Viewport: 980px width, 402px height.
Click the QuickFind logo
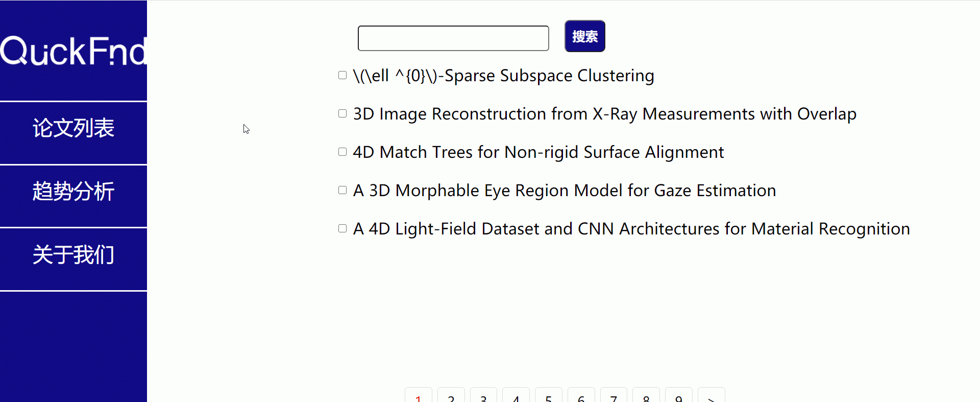pos(73,51)
